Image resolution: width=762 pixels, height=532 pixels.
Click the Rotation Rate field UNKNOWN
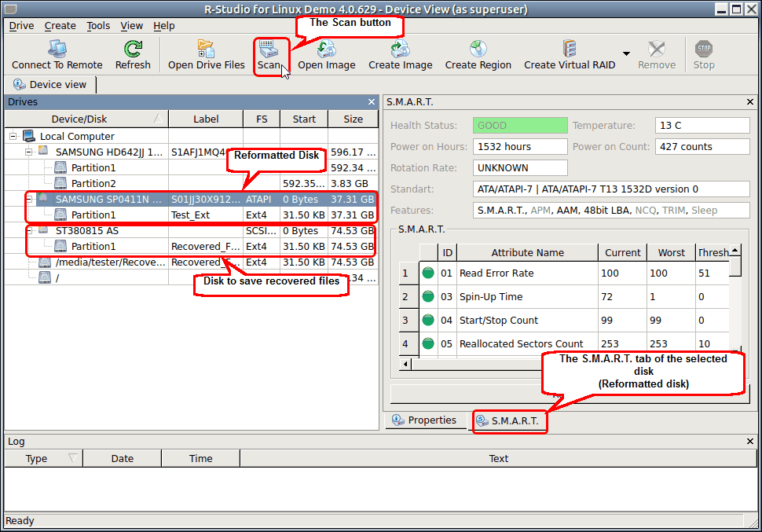pyautogui.click(x=520, y=167)
